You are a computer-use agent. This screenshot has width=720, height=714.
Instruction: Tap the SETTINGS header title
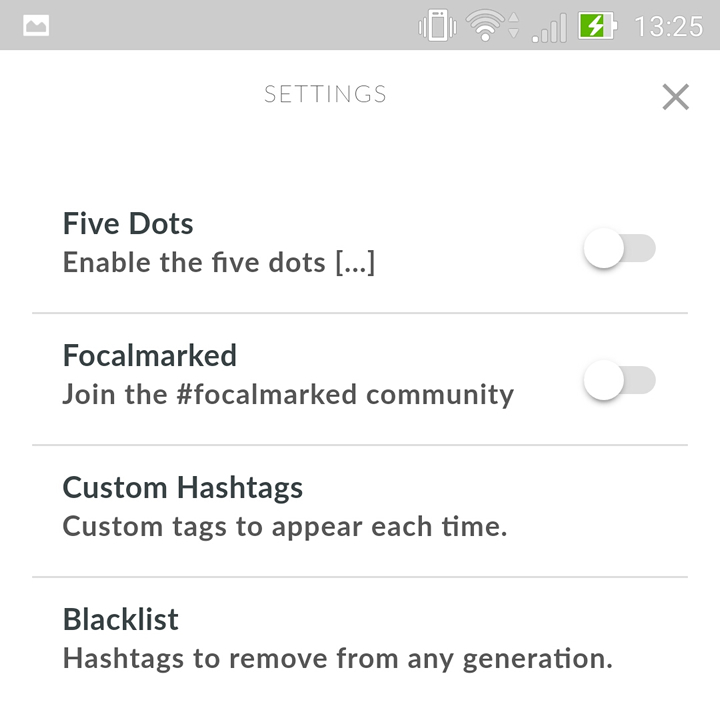pos(325,95)
